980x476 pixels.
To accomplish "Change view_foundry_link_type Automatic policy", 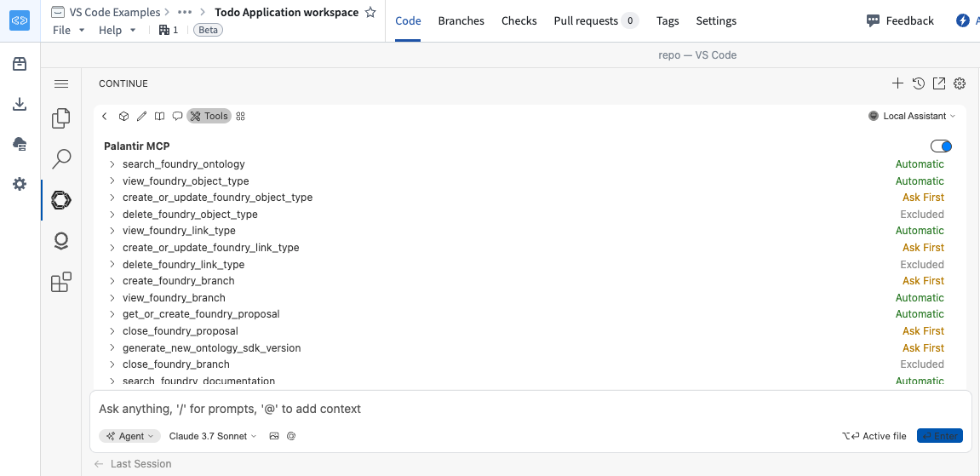I will tap(920, 231).
